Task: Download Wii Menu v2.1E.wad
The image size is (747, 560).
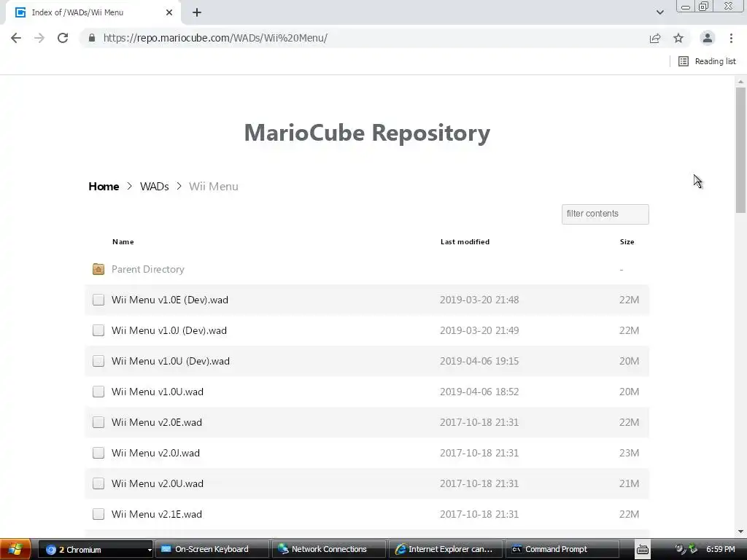Action: click(157, 514)
